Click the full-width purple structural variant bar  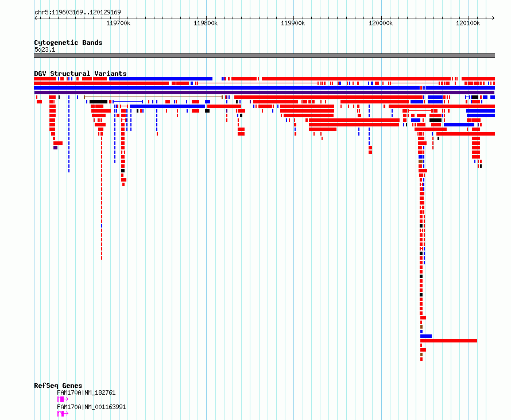(x=264, y=93)
